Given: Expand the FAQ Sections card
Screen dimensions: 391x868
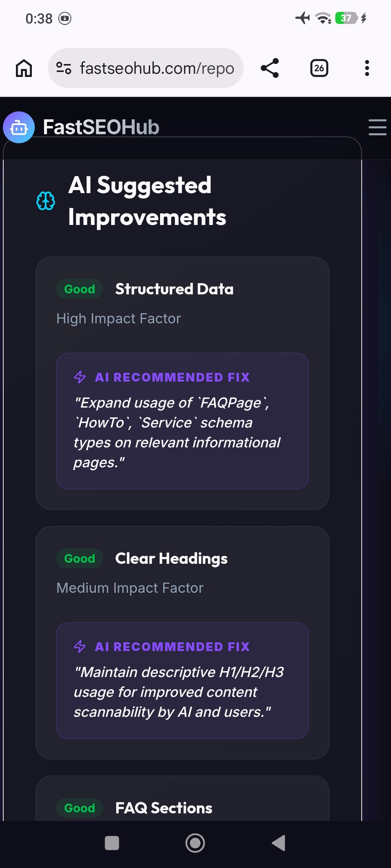Looking at the screenshot, I should click(182, 808).
